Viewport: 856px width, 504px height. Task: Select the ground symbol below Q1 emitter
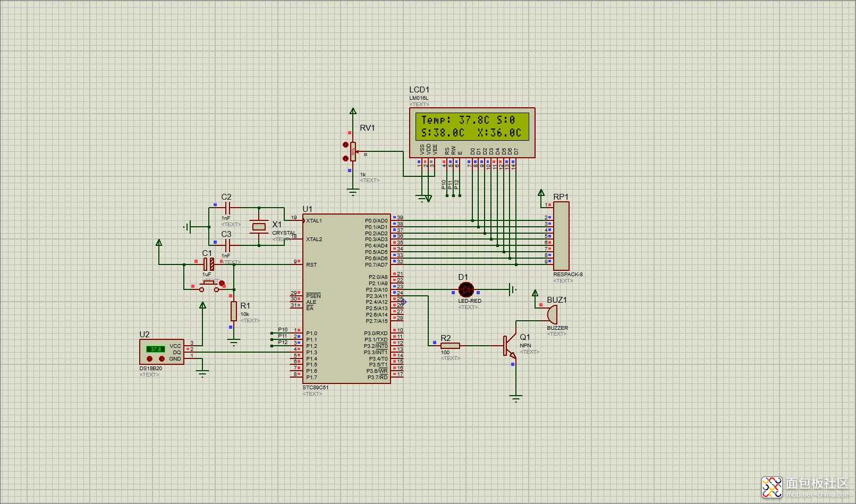(515, 398)
